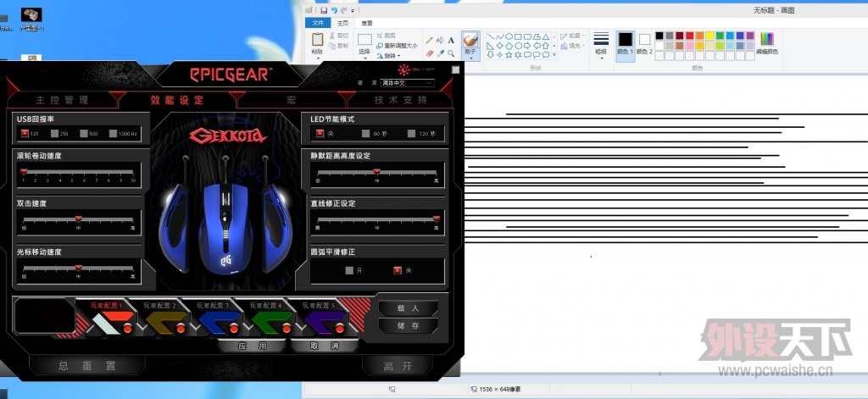Pick the Oval shape in Paint gallery
This screenshot has height=399, width=868.
(x=509, y=36)
